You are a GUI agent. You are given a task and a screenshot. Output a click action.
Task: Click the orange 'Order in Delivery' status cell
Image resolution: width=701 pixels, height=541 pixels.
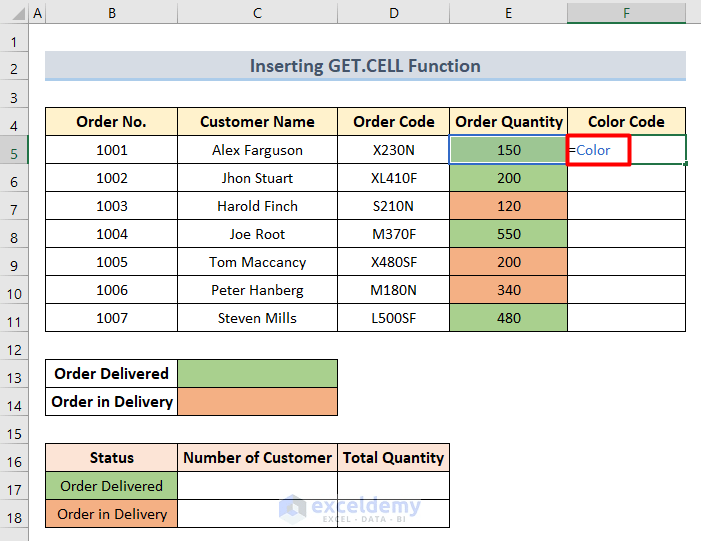(111, 514)
